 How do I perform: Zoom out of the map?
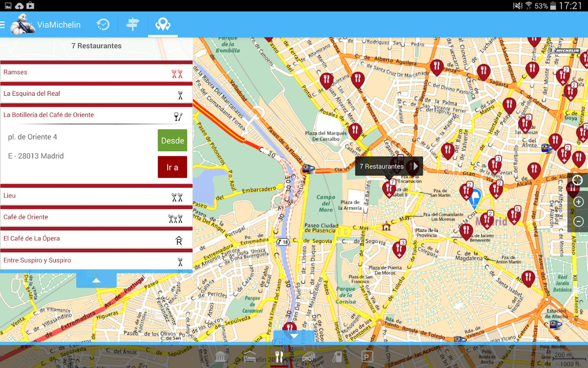(x=578, y=222)
